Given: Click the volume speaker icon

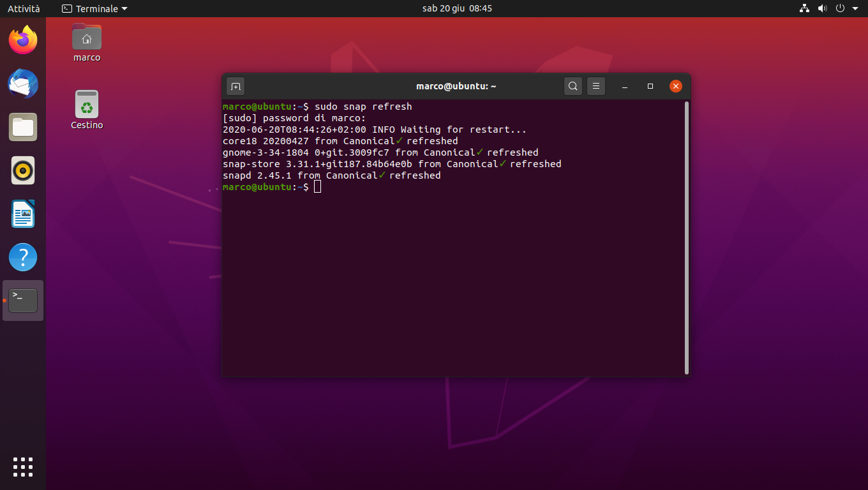Looking at the screenshot, I should pyautogui.click(x=822, y=8).
